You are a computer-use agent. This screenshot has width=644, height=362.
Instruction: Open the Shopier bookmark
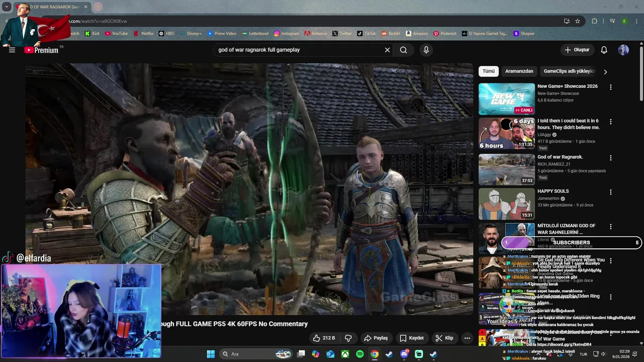coord(524,34)
